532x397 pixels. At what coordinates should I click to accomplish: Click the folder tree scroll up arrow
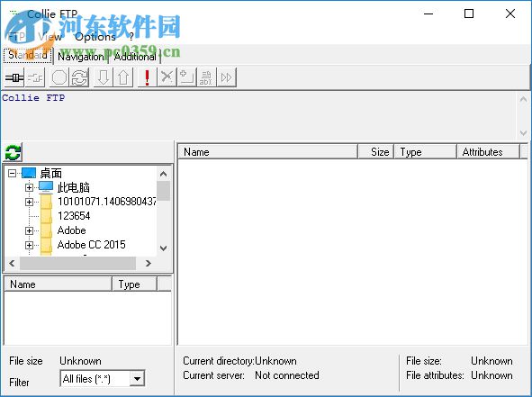coord(163,174)
